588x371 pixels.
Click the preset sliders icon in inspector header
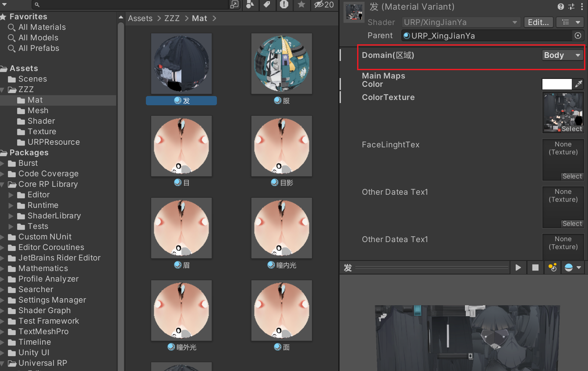(571, 7)
